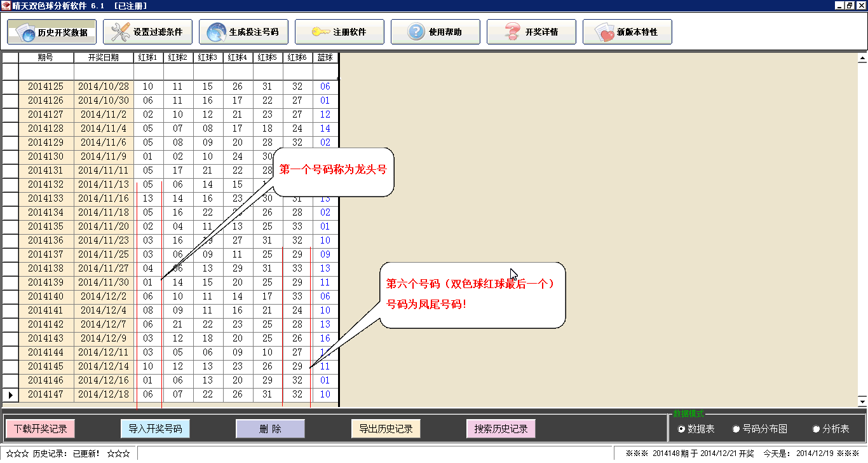Click the scrollbar up arrow
Screen dimensions: 868x463
[x=862, y=59]
